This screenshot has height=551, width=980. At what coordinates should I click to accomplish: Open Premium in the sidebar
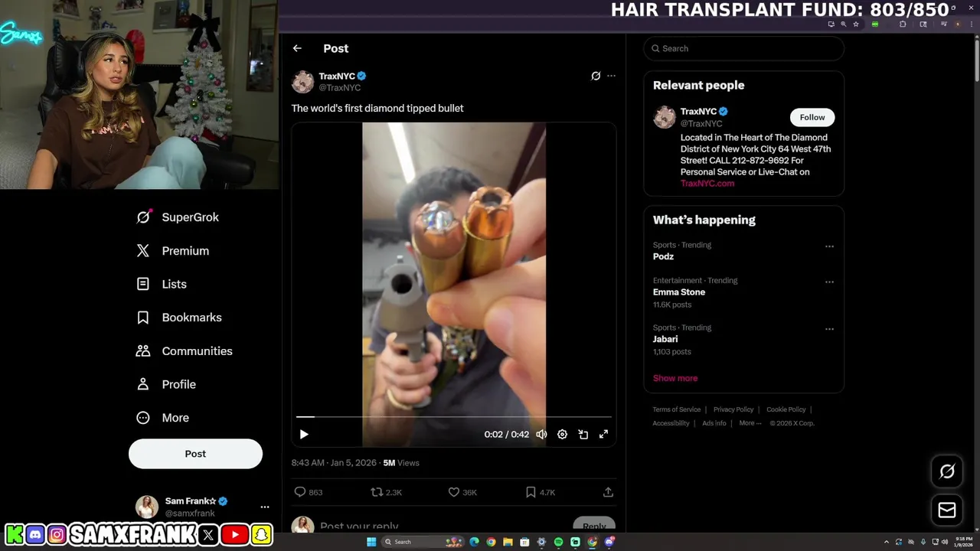pyautogui.click(x=173, y=251)
